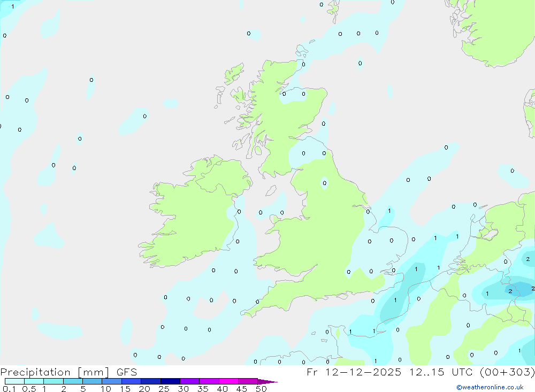Click the 'GFS' model label

tap(127, 372)
